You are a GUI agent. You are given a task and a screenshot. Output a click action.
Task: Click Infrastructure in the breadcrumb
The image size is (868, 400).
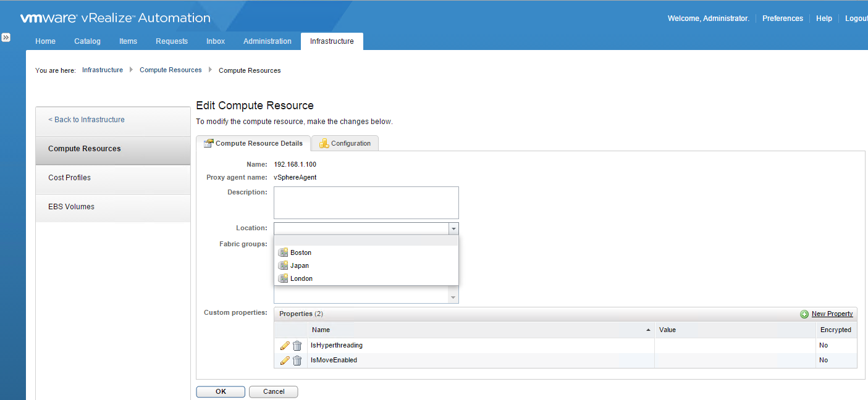tap(103, 70)
